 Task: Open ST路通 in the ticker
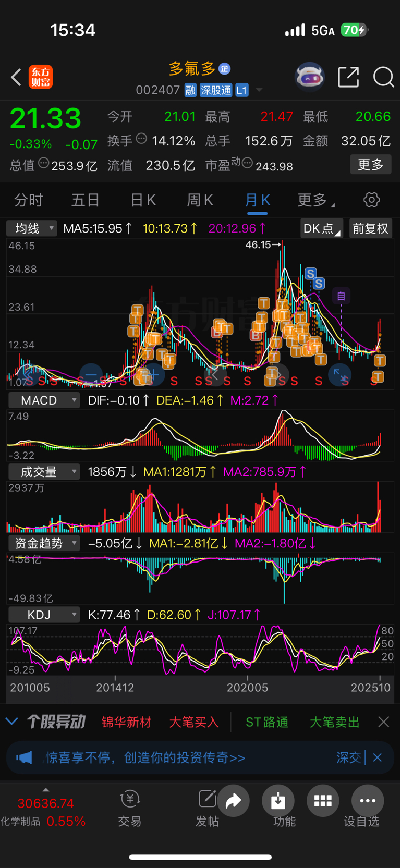point(267,722)
